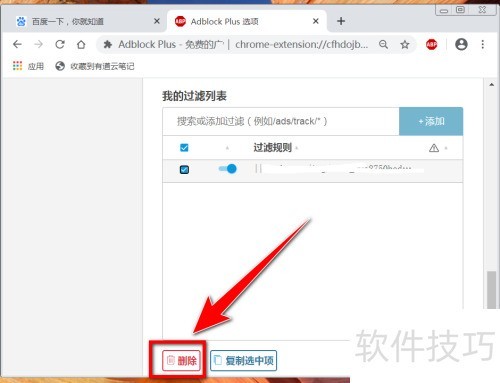Click the +添加 button
This screenshot has height=383, width=500.
coord(431,121)
